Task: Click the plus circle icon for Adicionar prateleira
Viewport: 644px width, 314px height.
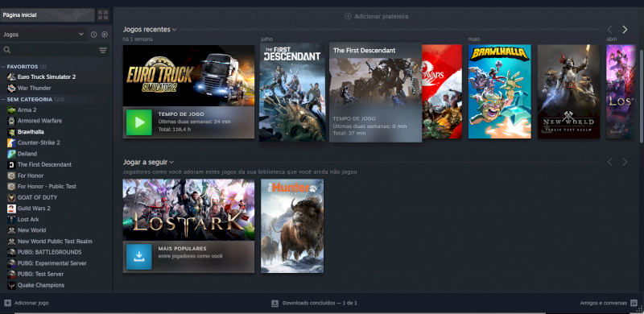Action: (348, 16)
